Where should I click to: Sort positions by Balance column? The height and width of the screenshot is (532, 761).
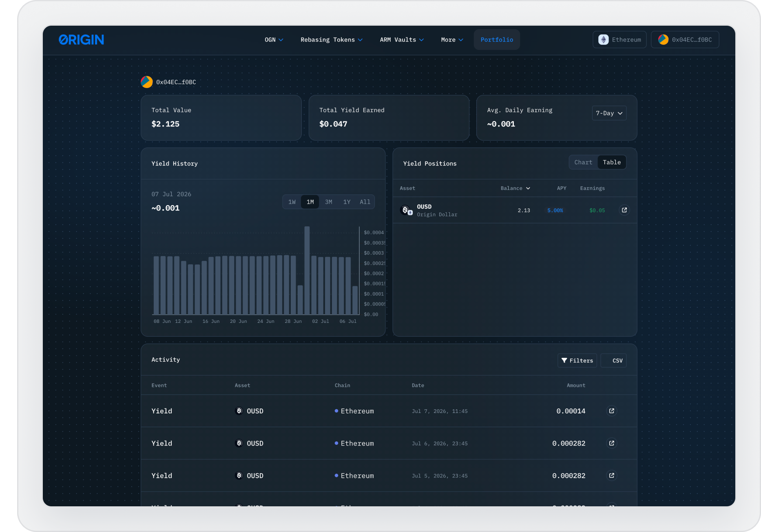[515, 188]
